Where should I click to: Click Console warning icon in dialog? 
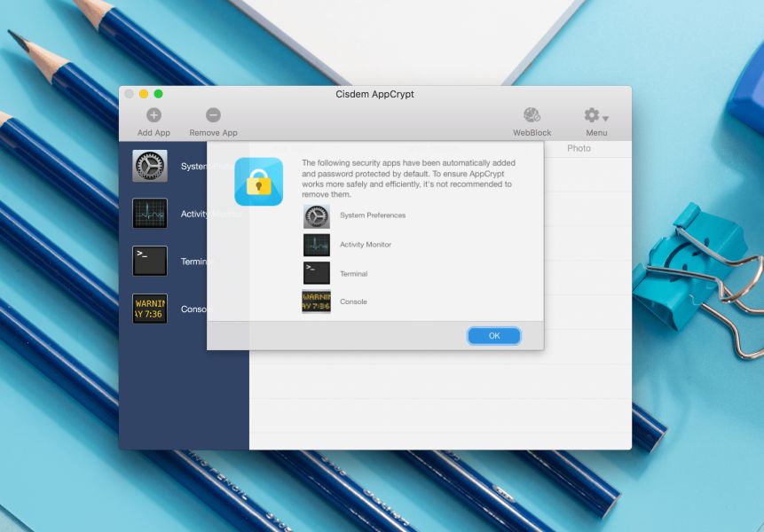point(316,301)
